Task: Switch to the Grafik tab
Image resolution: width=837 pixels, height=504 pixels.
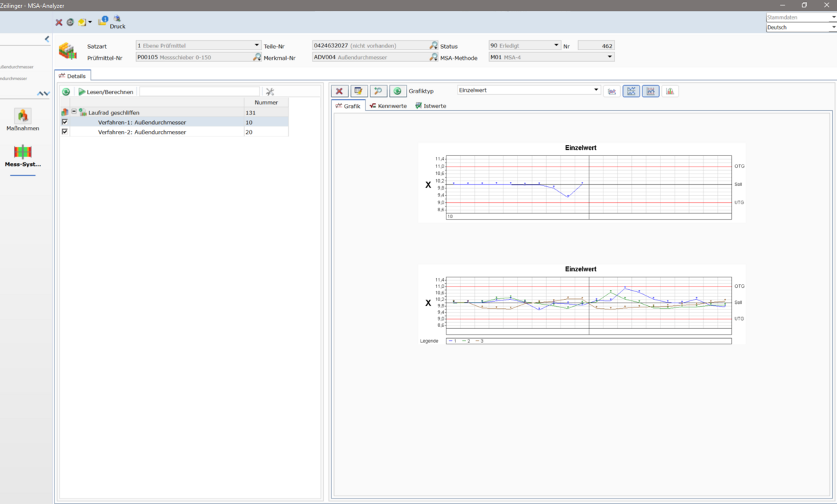Action: pos(348,106)
